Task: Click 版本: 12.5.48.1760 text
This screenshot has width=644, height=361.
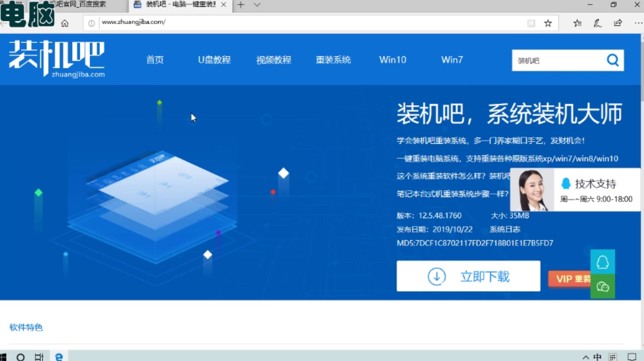Action: (x=429, y=215)
